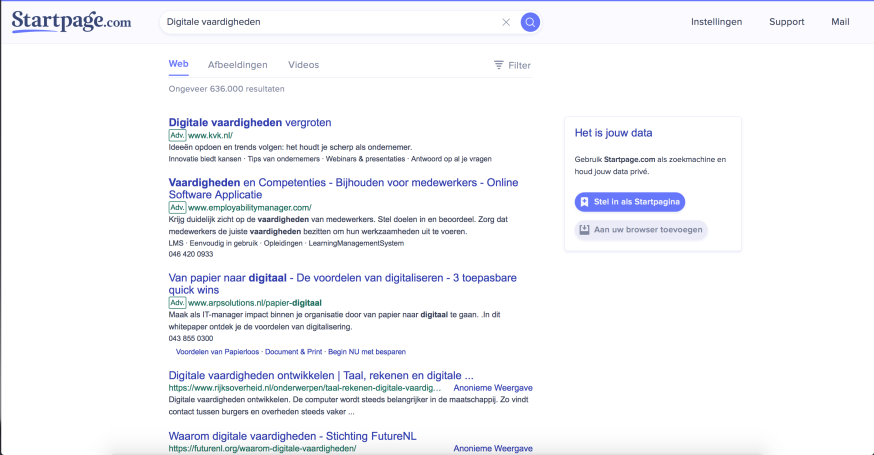
Task: Open the www.arpsolutions.nl/papier-digitaal URL
Action: click(x=255, y=303)
